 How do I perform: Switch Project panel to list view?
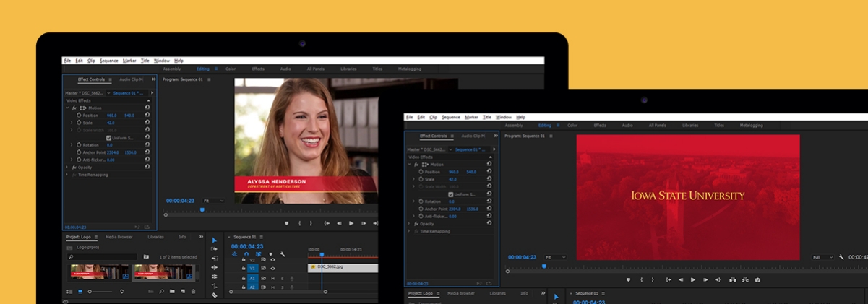coord(69,292)
